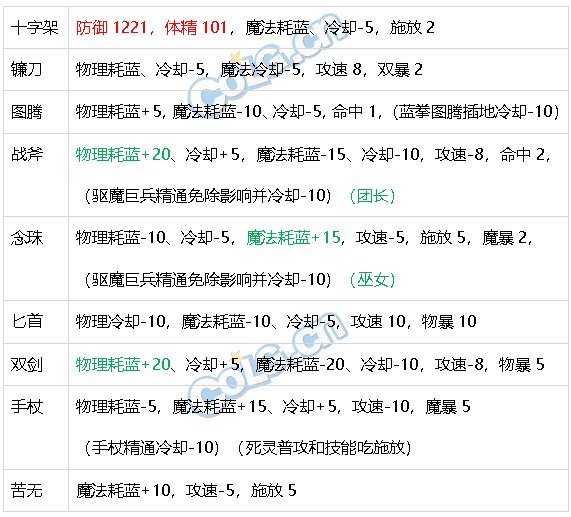
Task: Select 命中 2 in the 战斧 row
Action: pos(522,154)
